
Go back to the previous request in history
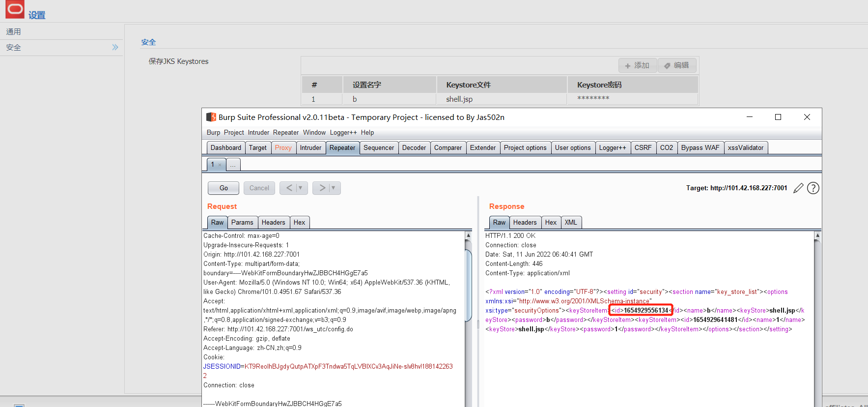point(289,188)
